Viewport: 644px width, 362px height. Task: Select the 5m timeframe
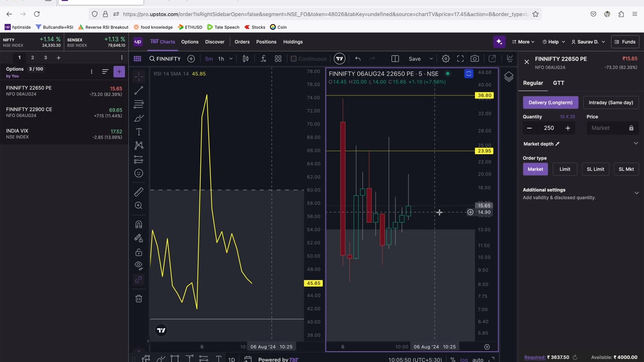pos(209,59)
